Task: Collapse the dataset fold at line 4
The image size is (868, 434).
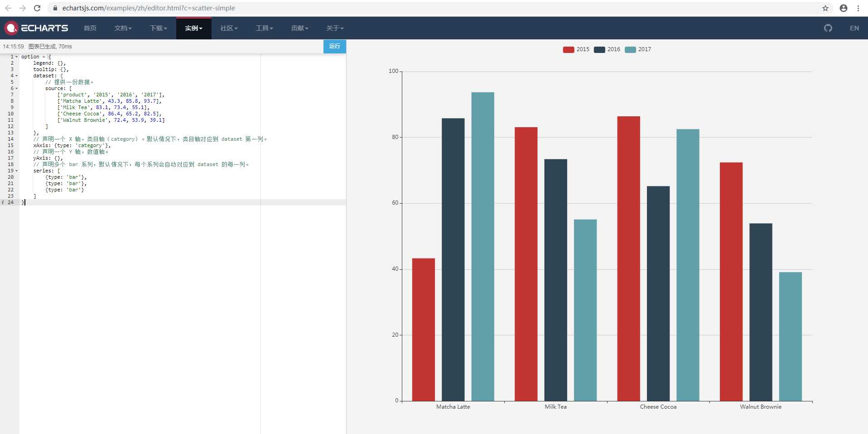Action: [17, 76]
